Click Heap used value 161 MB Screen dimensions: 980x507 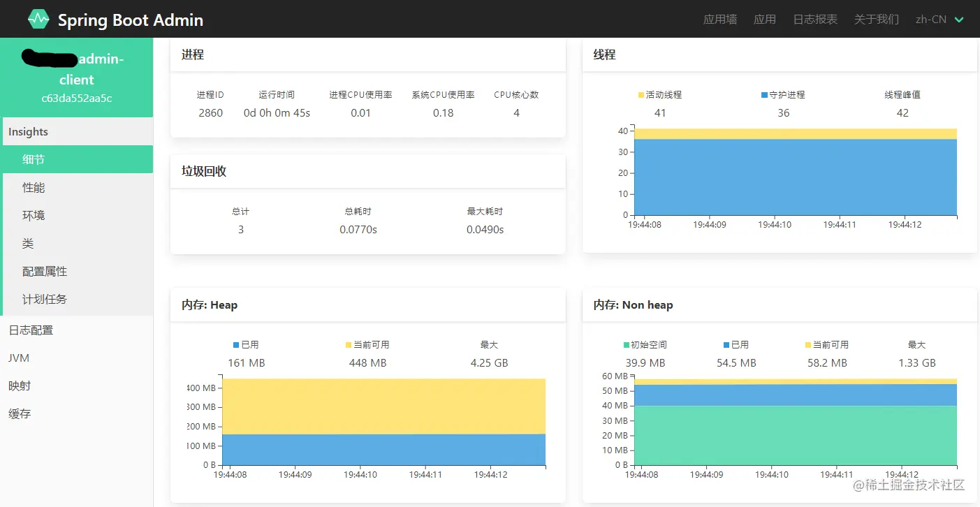tap(247, 363)
